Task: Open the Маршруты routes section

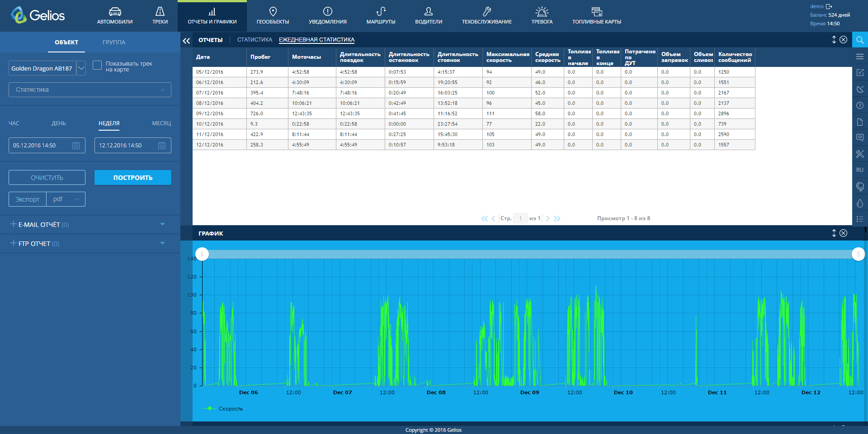Action: [381, 15]
